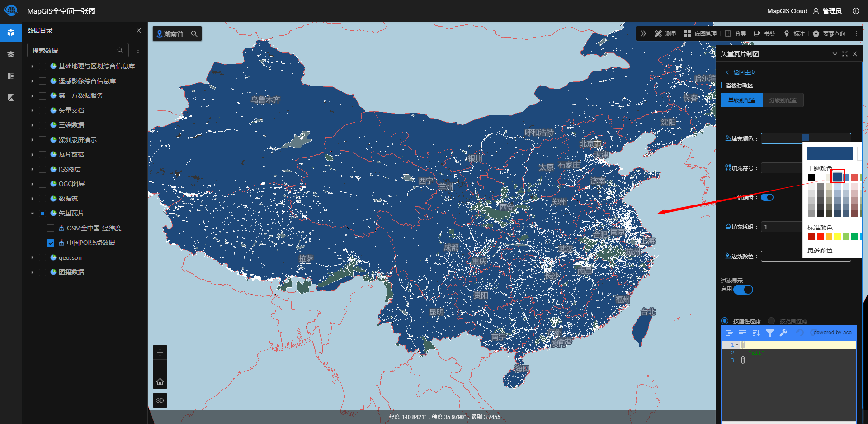The width and height of the screenshot is (868, 424).
Task: Open the layers stack icon in sidebar
Action: (11, 54)
